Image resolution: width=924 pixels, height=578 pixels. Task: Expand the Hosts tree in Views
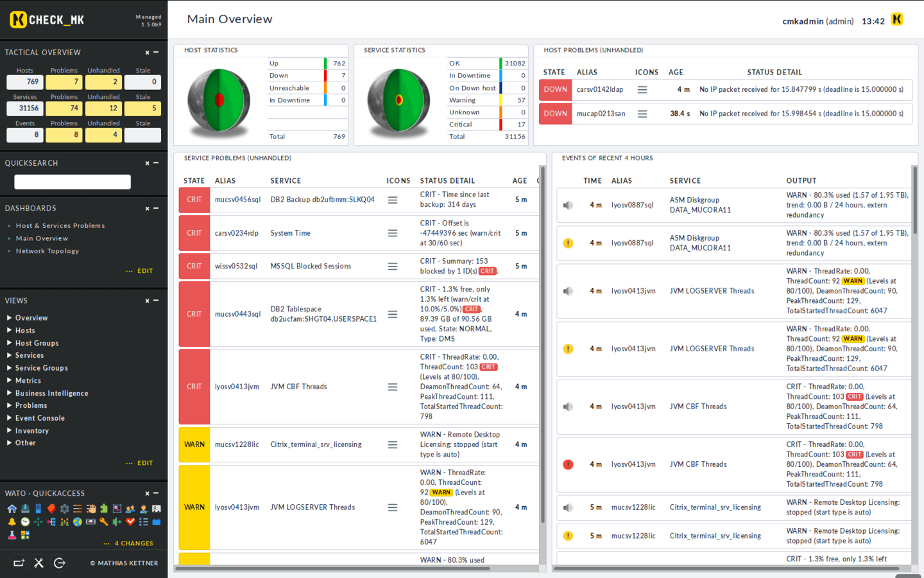pos(10,331)
